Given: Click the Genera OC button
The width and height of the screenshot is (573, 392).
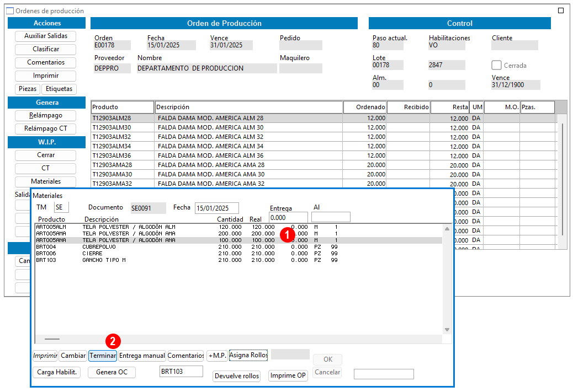Looking at the screenshot, I should [112, 372].
